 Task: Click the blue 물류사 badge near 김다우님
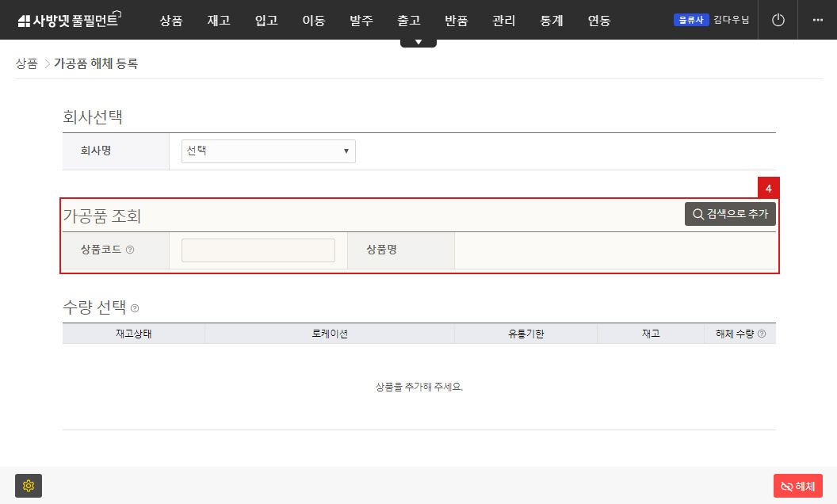(690, 19)
